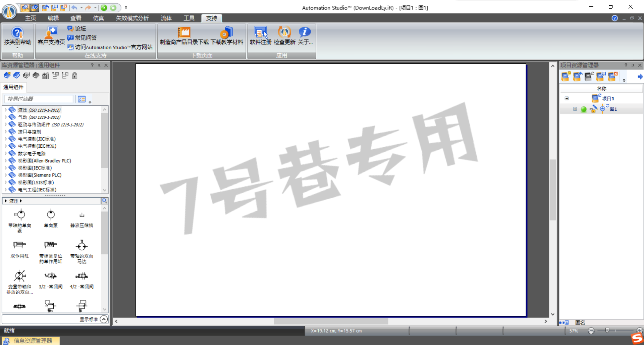644x345 pixels.
Task: Click new project icon in project explorer
Action: [566, 77]
